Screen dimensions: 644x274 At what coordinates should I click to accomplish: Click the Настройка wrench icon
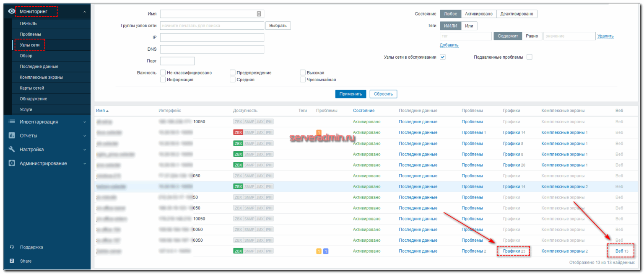(11, 149)
